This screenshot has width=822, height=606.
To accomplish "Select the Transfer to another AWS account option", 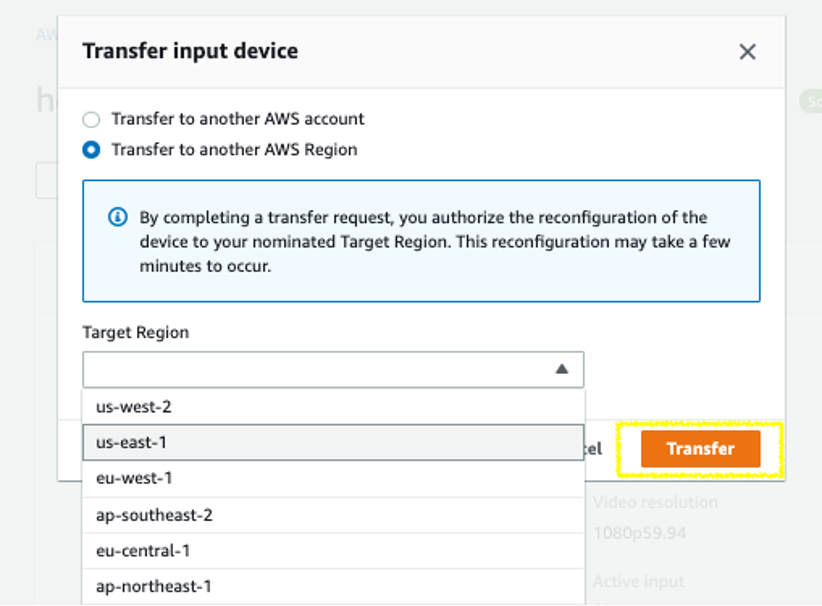I will point(91,118).
